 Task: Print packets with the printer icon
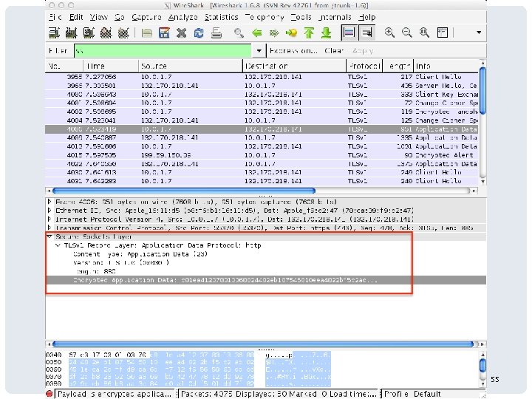[216, 33]
